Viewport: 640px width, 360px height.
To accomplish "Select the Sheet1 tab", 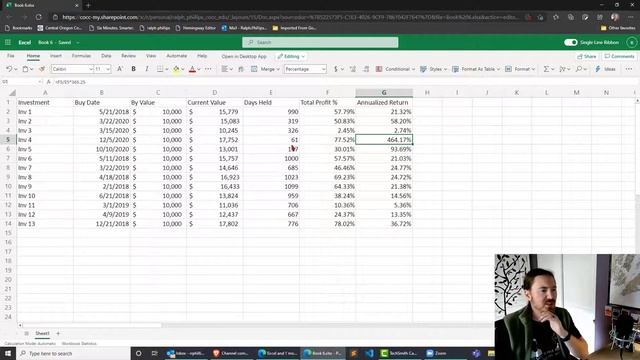I will point(42,333).
